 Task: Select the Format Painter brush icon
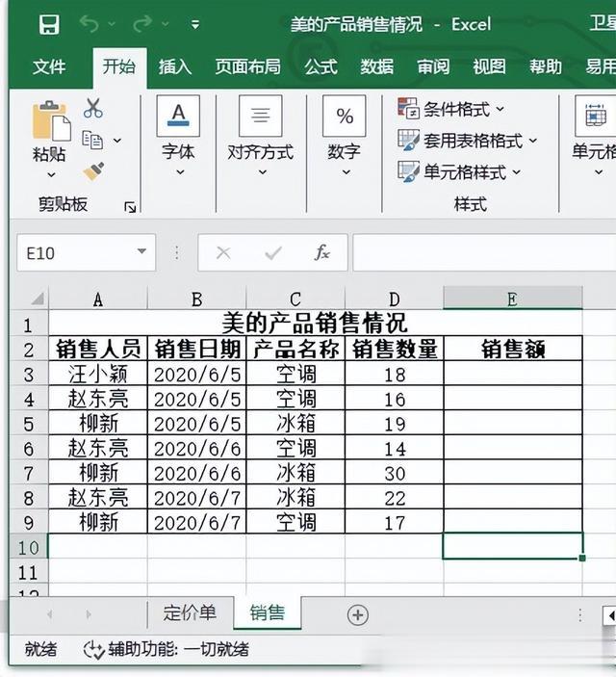point(93,171)
